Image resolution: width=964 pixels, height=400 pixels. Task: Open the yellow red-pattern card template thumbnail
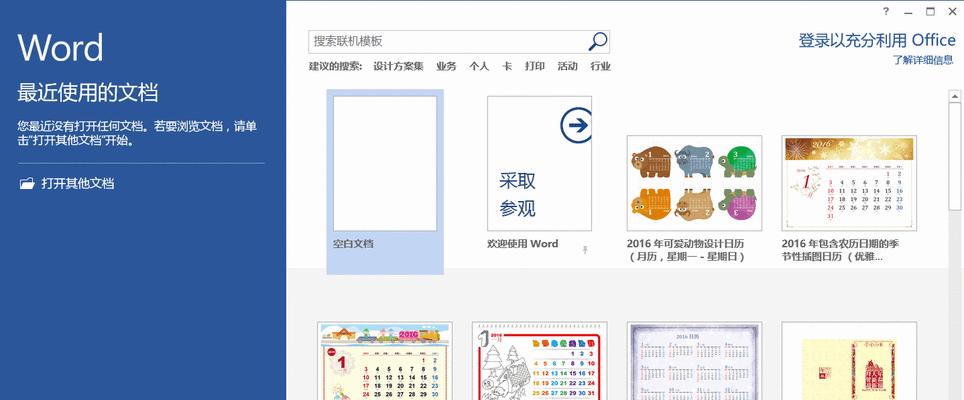tap(849, 361)
